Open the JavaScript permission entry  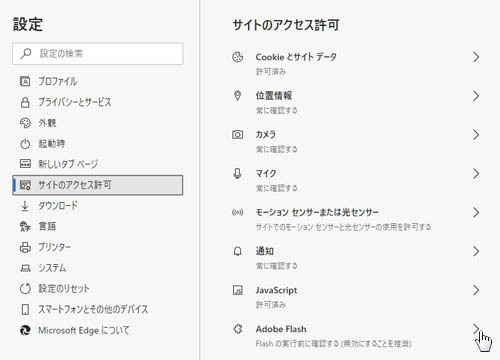(x=356, y=296)
